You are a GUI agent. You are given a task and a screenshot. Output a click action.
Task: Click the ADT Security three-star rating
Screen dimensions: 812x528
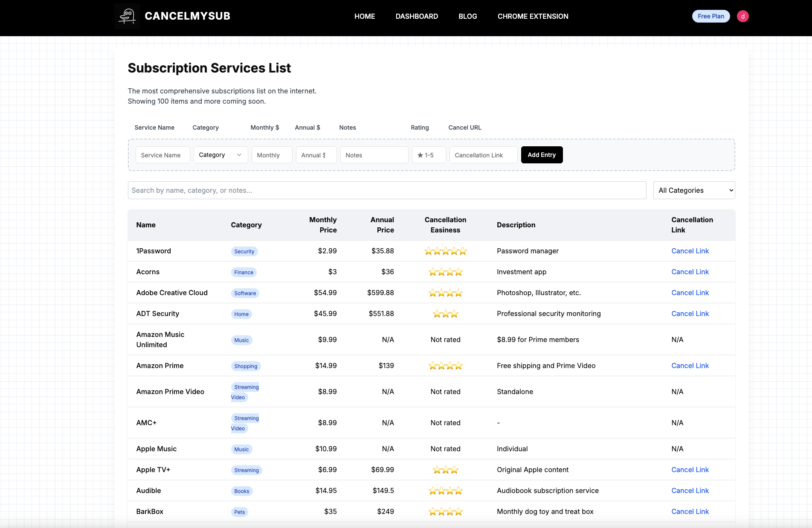pyautogui.click(x=445, y=314)
